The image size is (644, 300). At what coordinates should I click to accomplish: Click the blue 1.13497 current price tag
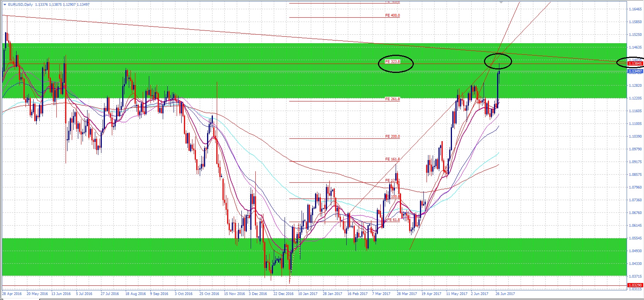coord(635,71)
